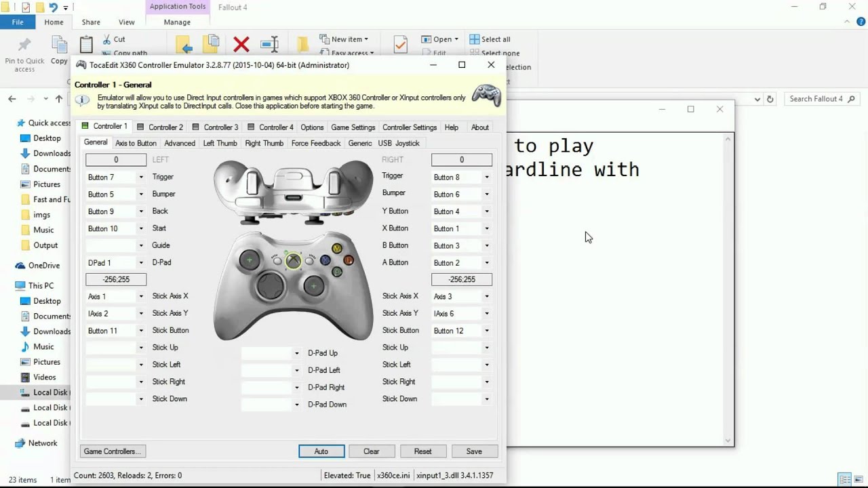
Task: Click the Delete red X icon in ribbon
Action: tap(241, 45)
